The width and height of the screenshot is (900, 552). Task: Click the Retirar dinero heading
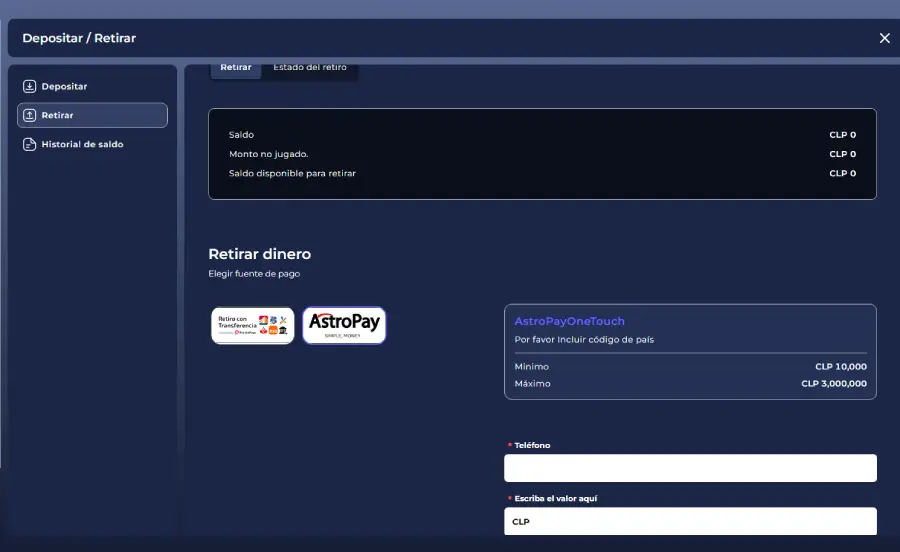259,254
